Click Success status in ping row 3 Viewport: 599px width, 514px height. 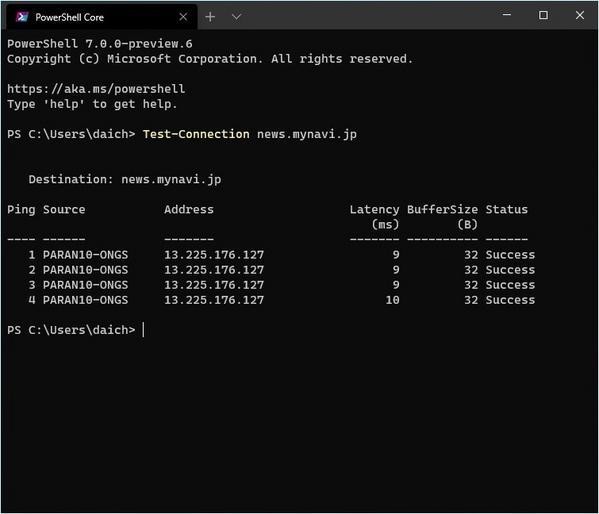[x=510, y=285]
